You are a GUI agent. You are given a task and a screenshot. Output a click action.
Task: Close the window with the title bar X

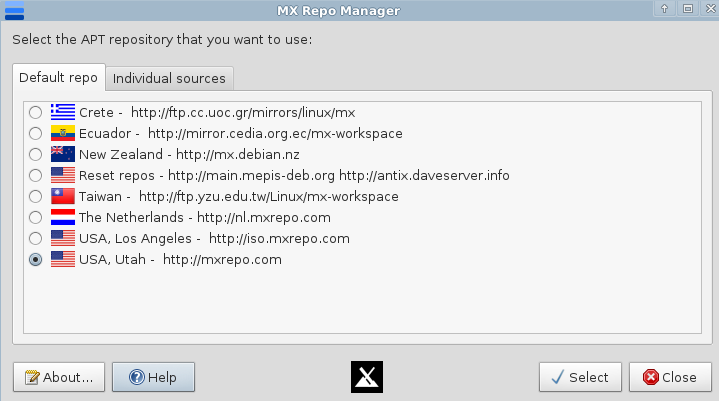point(710,9)
